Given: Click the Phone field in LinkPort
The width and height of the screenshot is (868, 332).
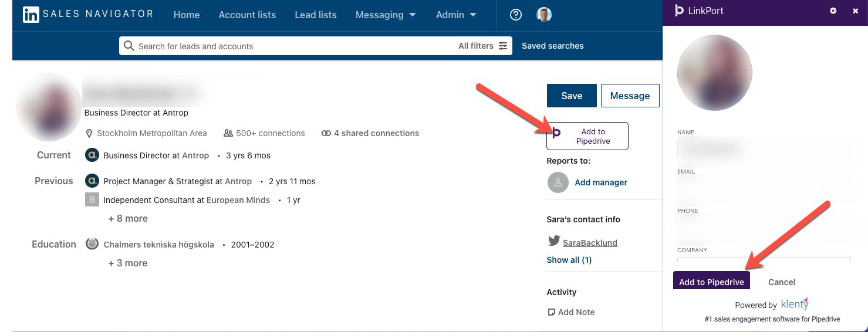Looking at the screenshot, I should 764,228.
